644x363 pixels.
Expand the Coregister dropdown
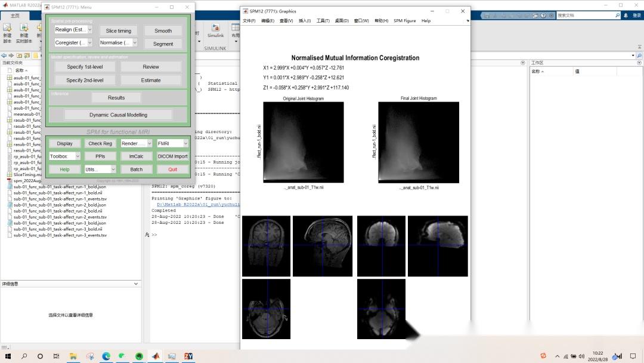(x=73, y=43)
